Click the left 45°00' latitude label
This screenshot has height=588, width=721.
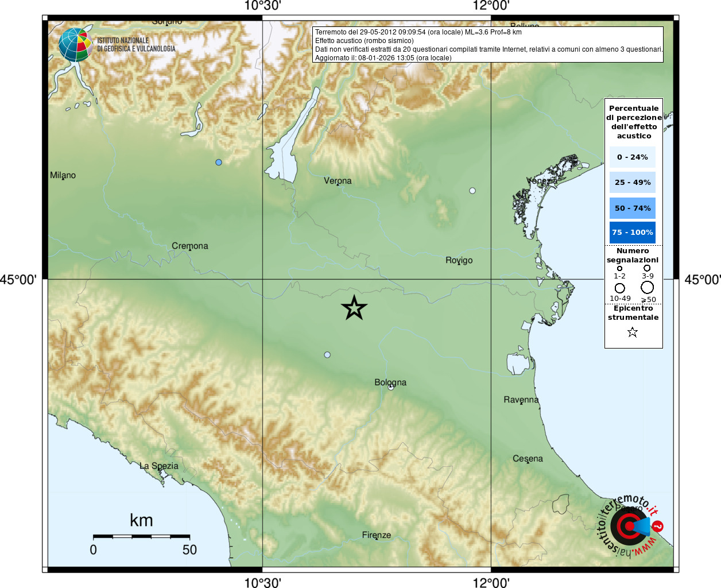click(x=18, y=280)
